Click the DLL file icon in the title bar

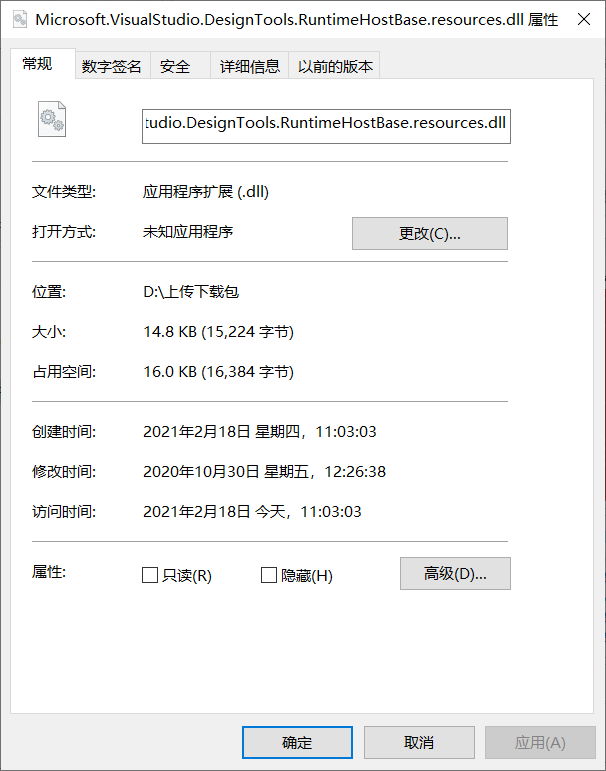pos(20,19)
